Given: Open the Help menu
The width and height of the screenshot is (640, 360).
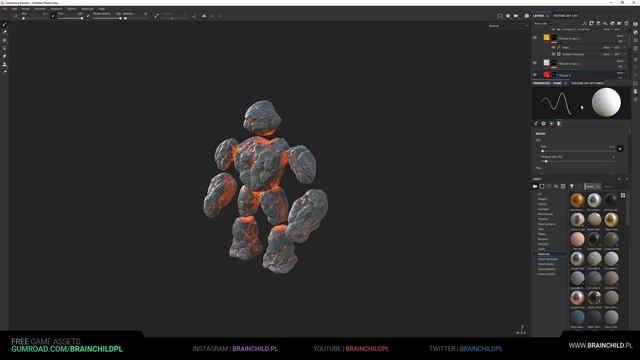Looking at the screenshot, I should click(102, 9).
